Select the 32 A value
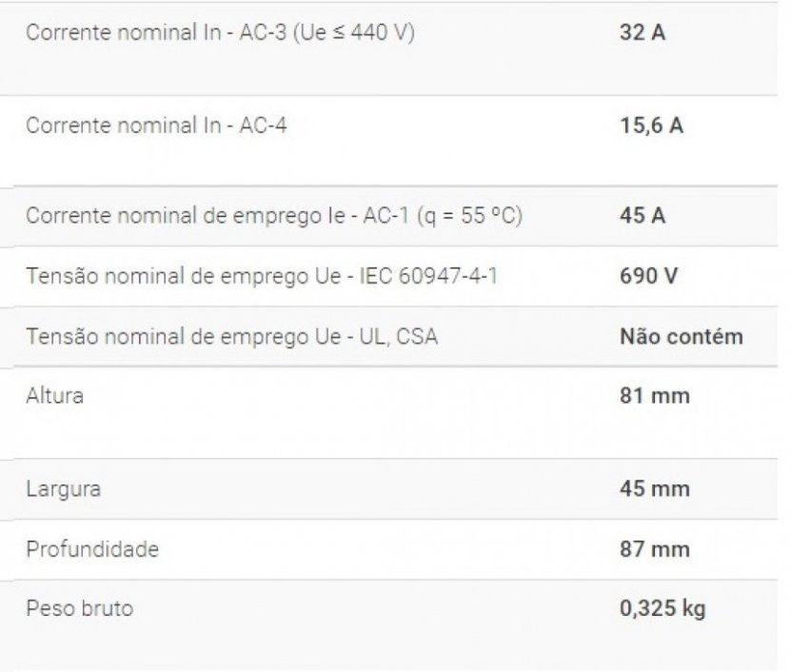Image resolution: width=791 pixels, height=672 pixels. pos(642,31)
